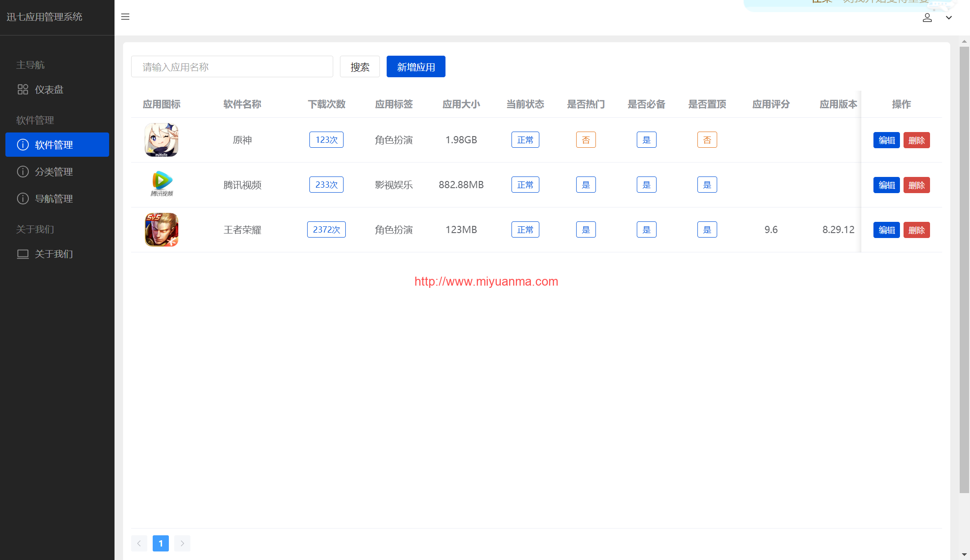Image resolution: width=970 pixels, height=560 pixels.
Task: Click the 影视娱乐 tag cell
Action: (394, 185)
